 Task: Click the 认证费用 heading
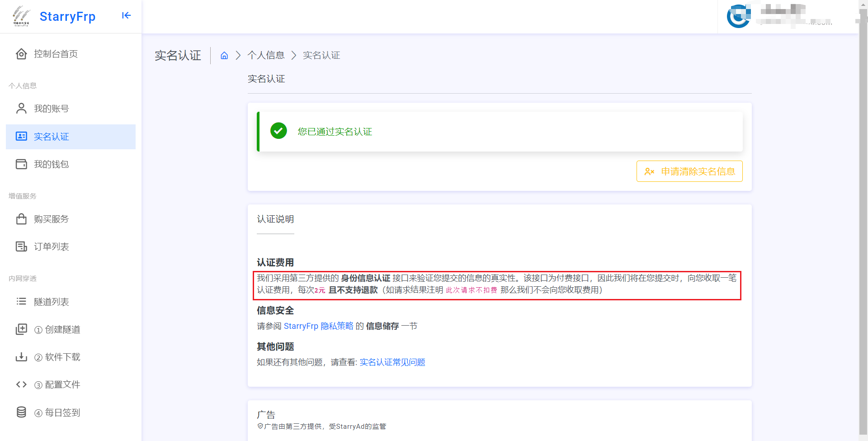tap(275, 262)
